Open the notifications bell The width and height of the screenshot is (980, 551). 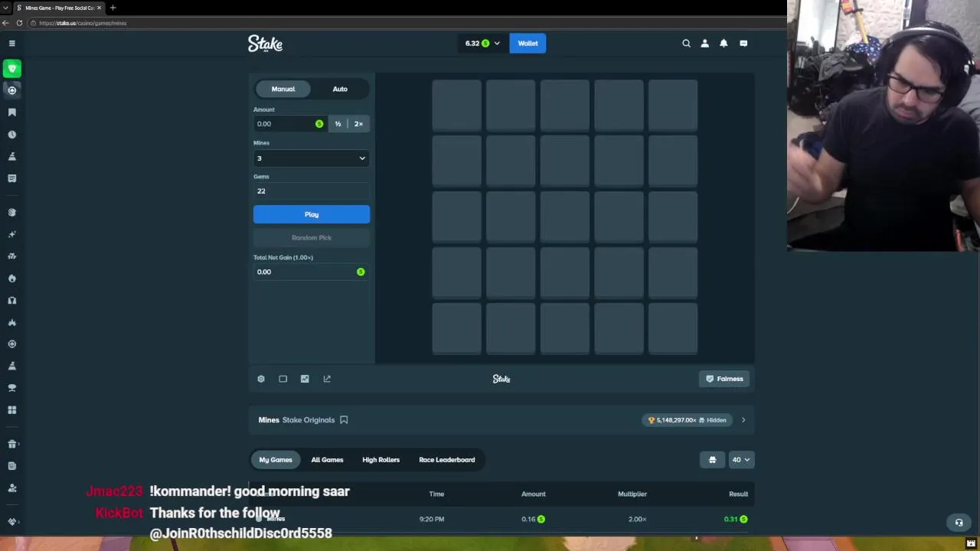724,44
